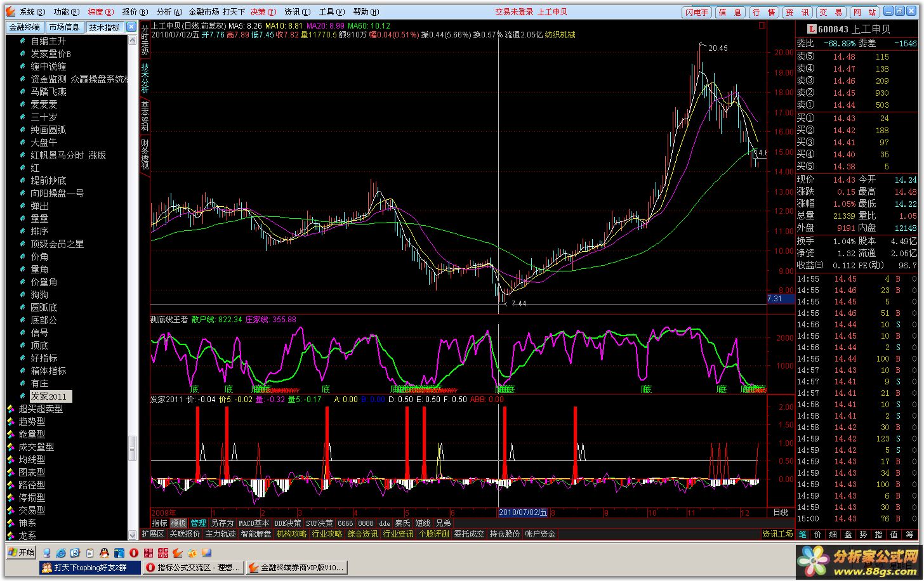
Task: Click the 闪电手 button
Action: 696,12
